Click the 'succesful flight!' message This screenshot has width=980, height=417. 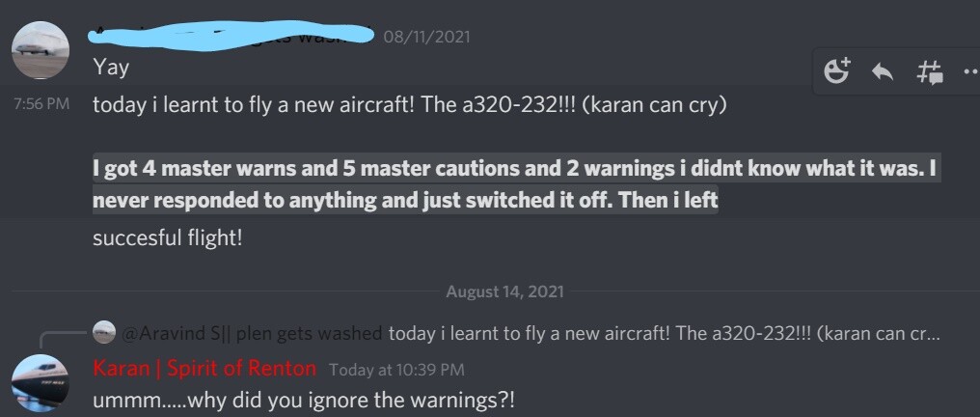click(167, 238)
